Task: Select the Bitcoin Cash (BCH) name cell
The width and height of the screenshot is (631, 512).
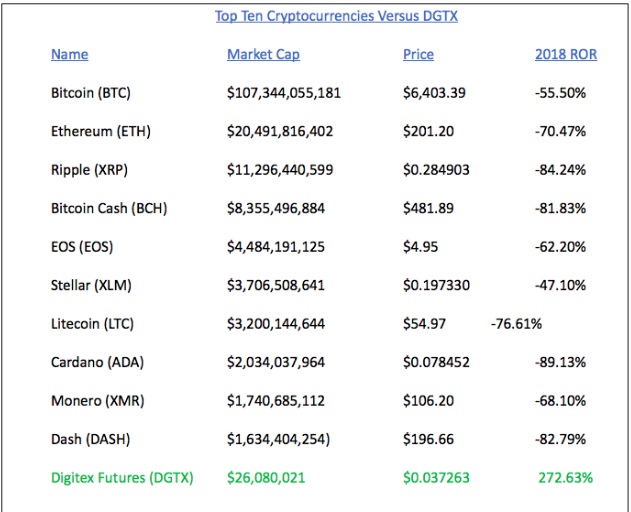Action: pyautogui.click(x=109, y=209)
